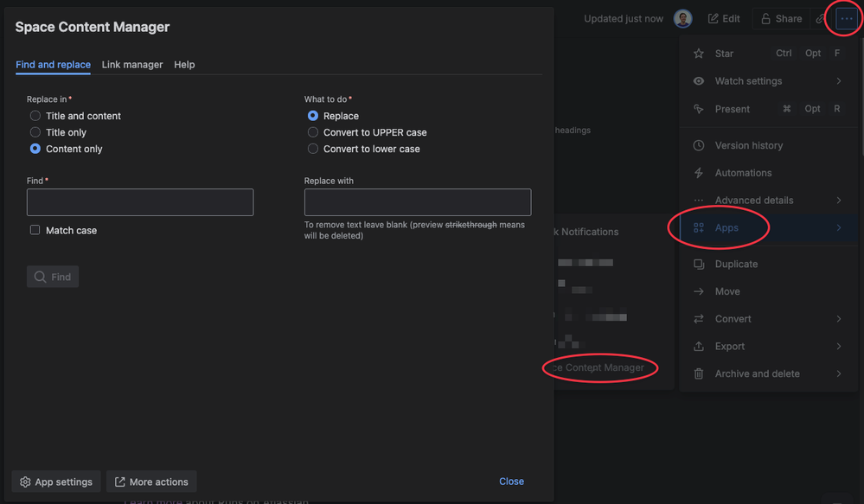
Task: Open the Help tab
Action: 184,65
